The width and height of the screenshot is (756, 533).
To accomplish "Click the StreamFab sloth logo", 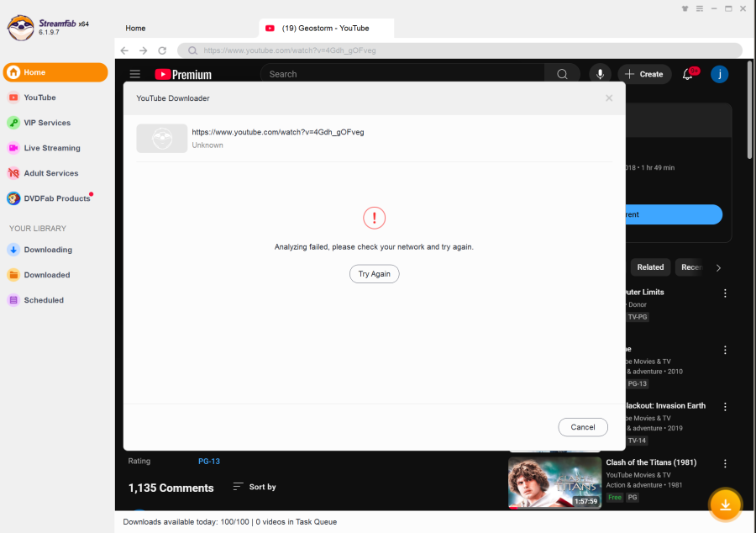I will tap(20, 28).
